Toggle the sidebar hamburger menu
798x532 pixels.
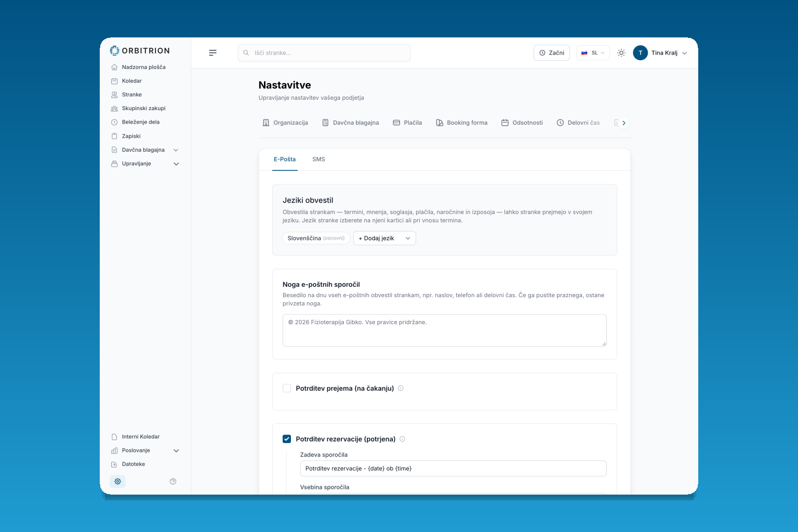(x=212, y=52)
